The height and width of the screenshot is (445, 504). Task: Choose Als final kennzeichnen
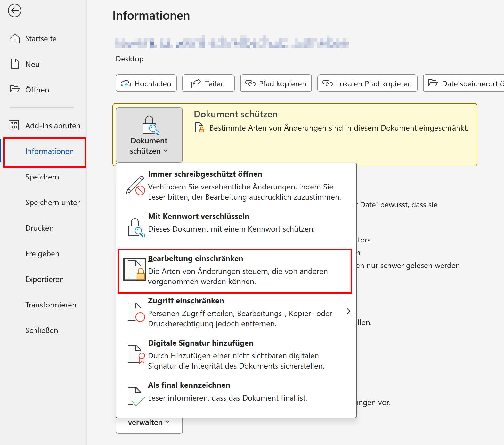[x=236, y=397]
